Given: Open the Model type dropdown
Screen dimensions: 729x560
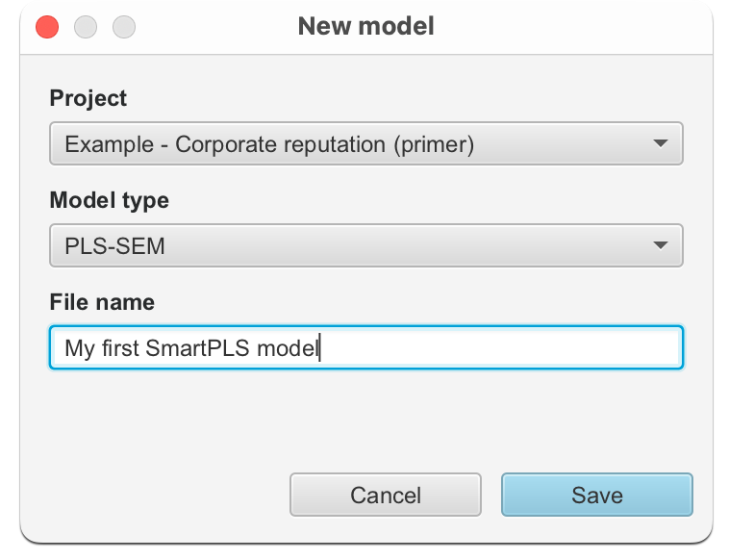Looking at the screenshot, I should 365,245.
